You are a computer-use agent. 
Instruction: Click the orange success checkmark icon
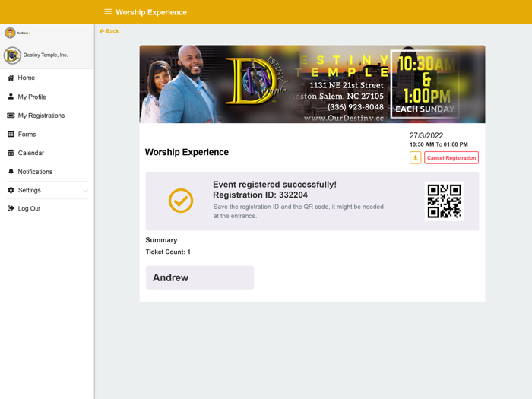[181, 201]
